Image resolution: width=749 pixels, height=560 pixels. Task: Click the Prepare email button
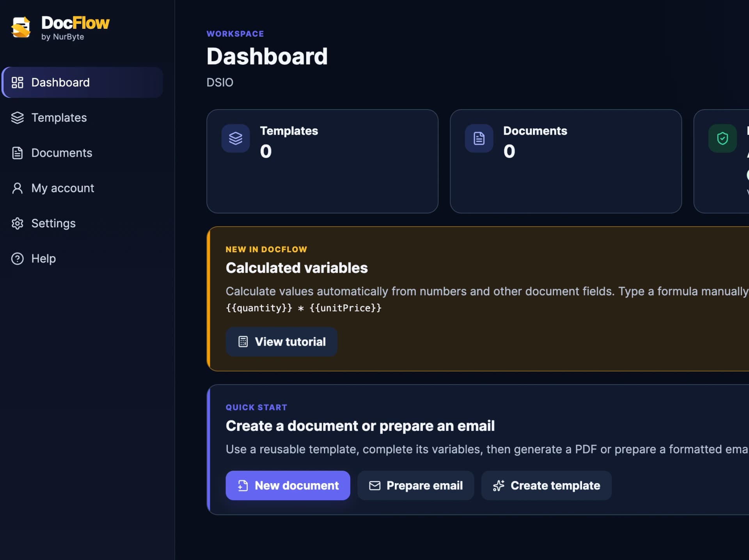point(416,486)
